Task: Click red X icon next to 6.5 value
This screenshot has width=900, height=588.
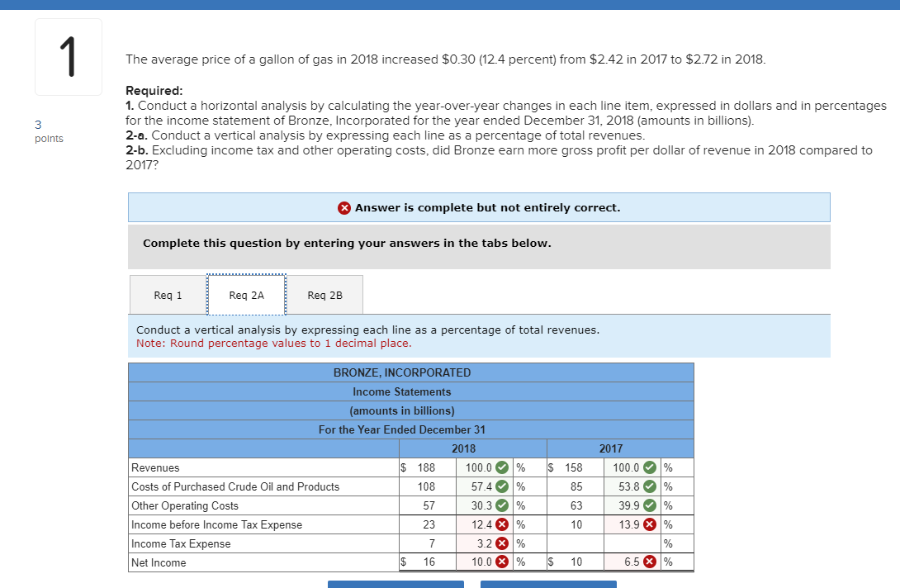Action: click(650, 562)
